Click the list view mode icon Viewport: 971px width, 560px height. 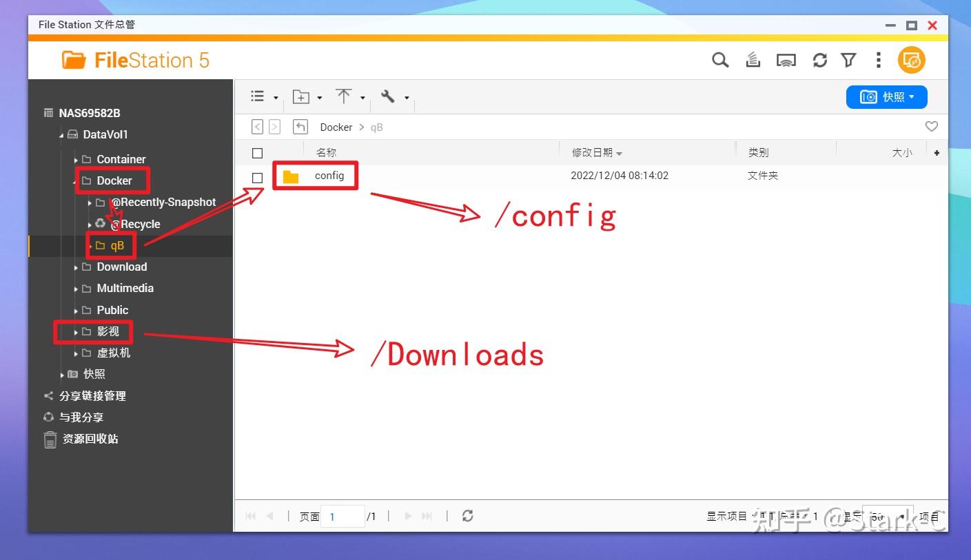[258, 96]
